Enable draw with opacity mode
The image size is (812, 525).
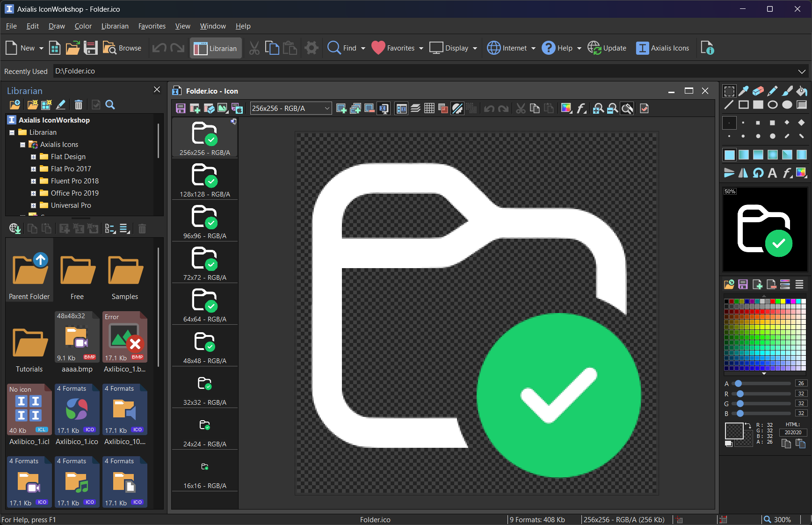(x=457, y=108)
